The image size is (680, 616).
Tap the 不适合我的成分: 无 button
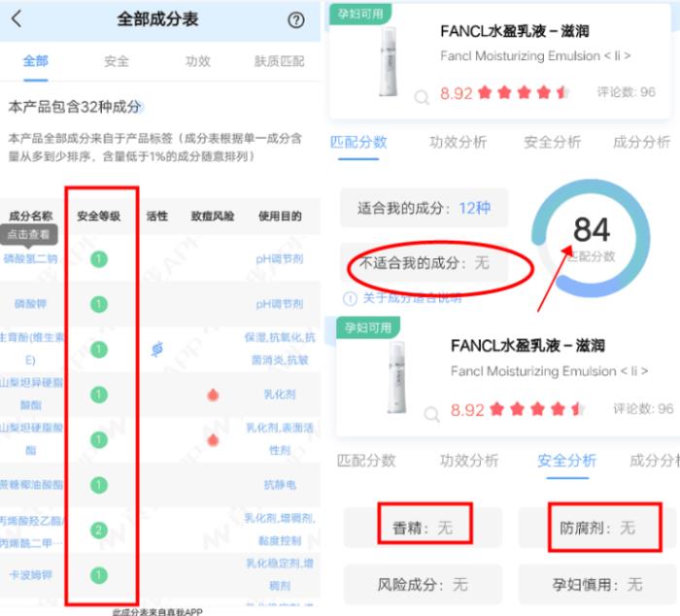(424, 262)
